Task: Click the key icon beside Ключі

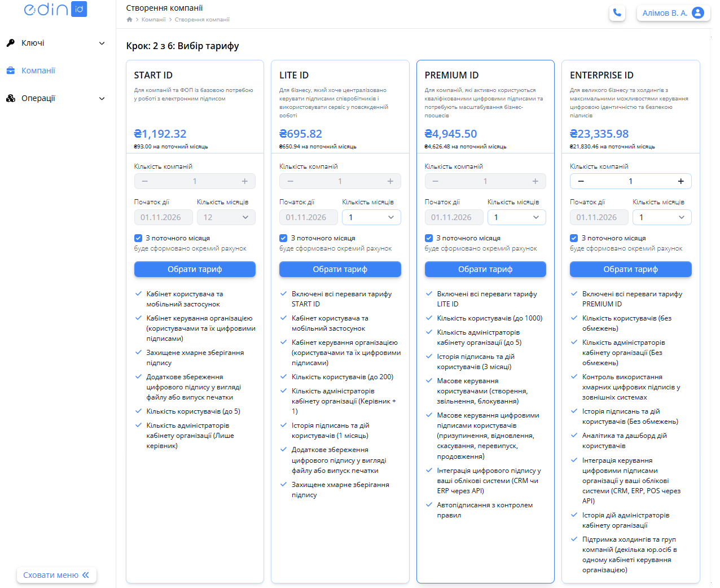Action: [x=10, y=43]
